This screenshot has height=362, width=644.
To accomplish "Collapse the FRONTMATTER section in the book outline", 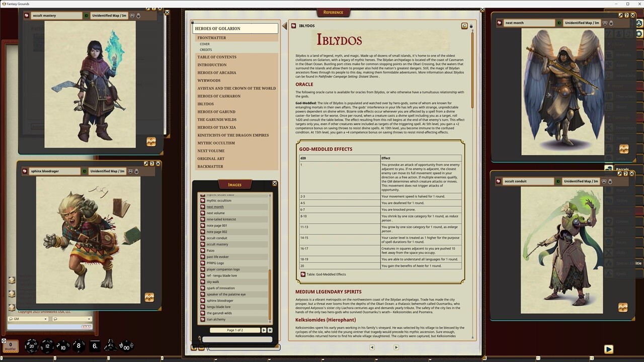I will point(212,38).
